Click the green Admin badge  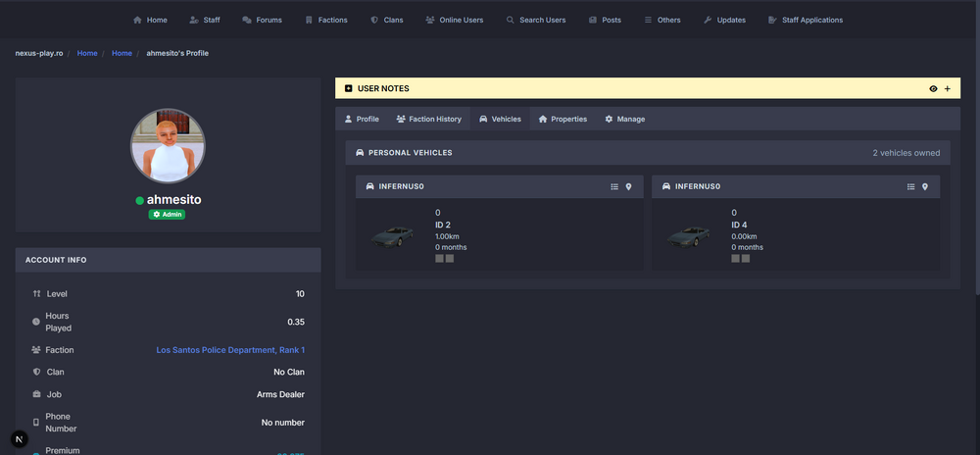coord(167,215)
